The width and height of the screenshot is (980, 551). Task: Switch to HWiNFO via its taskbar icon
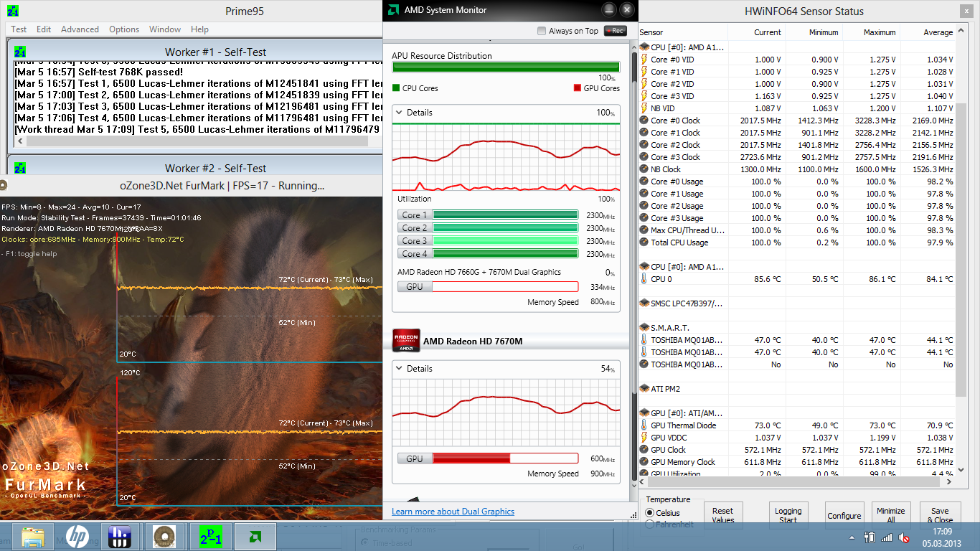[119, 537]
